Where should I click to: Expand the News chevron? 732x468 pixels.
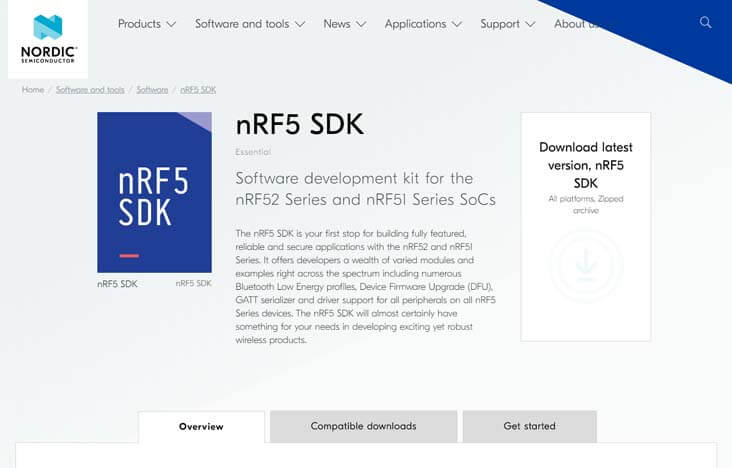click(361, 24)
